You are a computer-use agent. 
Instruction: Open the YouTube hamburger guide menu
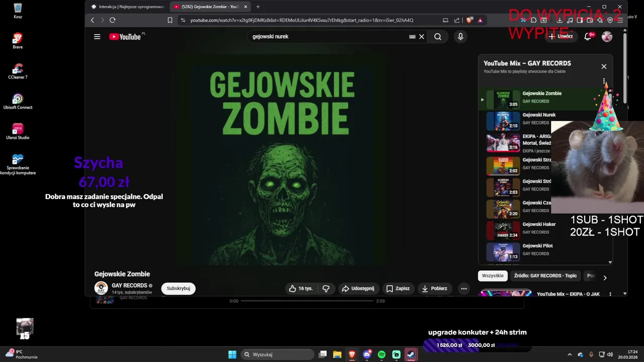(97, 37)
